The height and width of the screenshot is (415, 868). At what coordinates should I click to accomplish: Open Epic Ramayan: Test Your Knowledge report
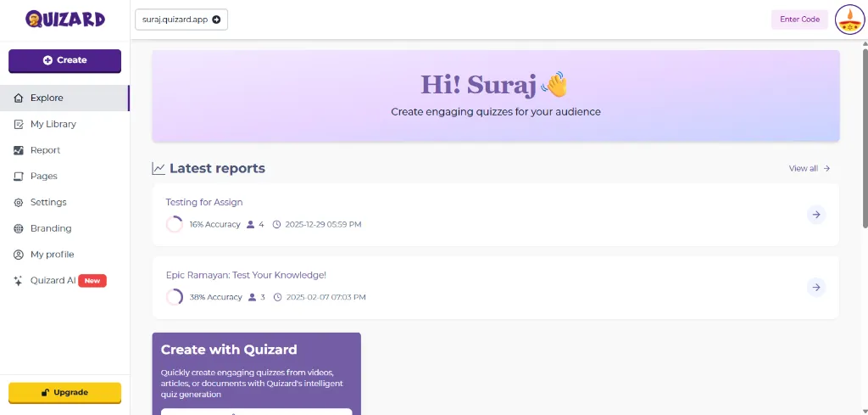[246, 275]
